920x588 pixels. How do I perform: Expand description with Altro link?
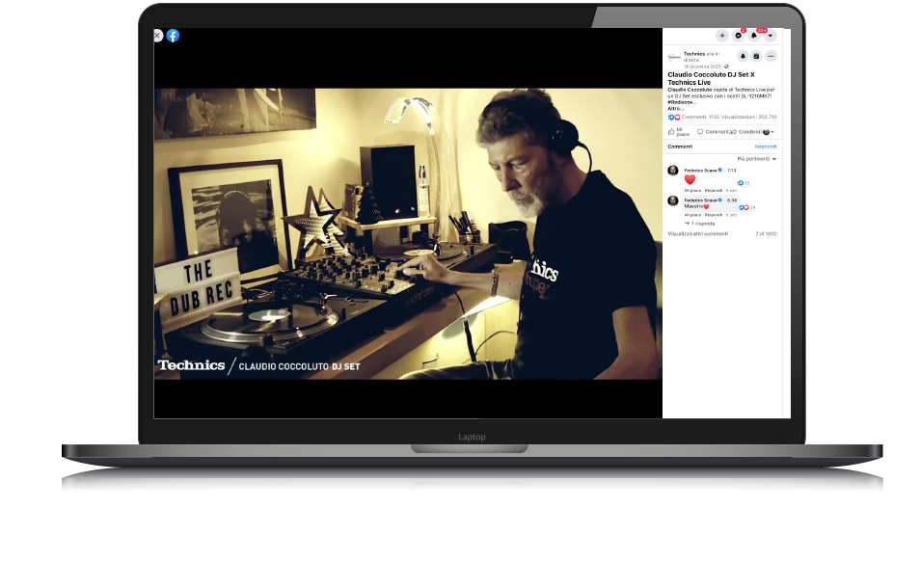pos(675,109)
